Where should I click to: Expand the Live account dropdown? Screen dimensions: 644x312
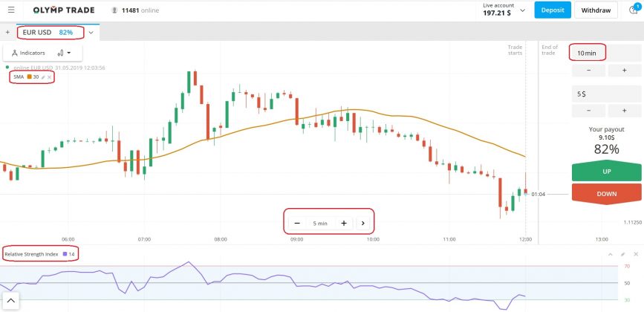523,10
